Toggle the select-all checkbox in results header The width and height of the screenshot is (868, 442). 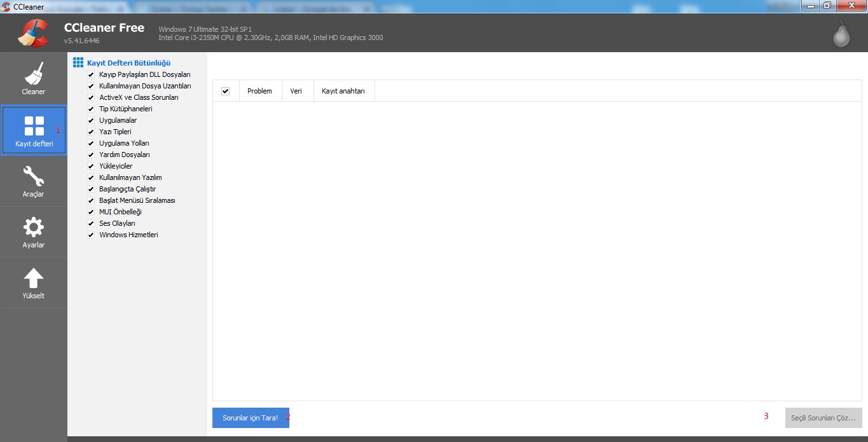[x=225, y=91]
